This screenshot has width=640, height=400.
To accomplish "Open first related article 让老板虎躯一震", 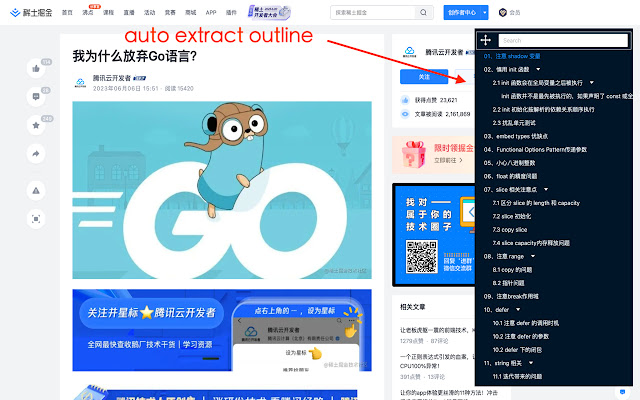I will point(437,330).
